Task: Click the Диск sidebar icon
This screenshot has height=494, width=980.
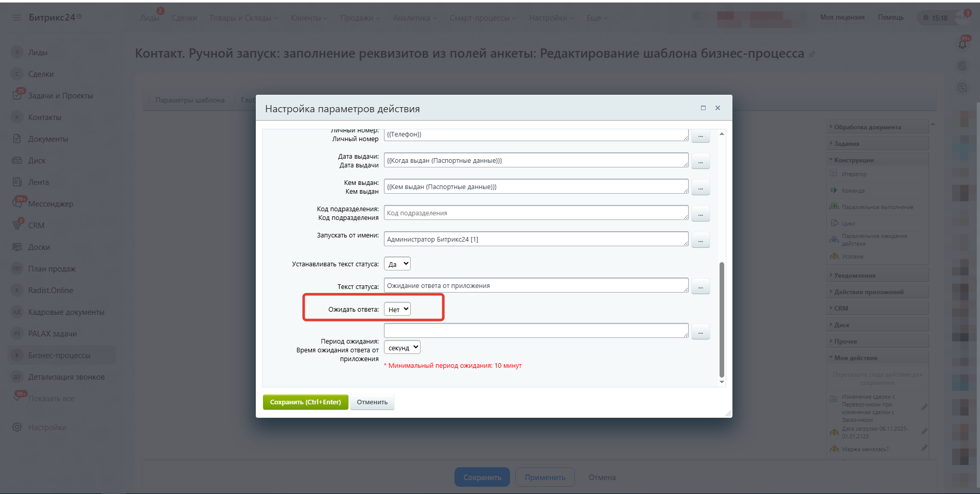Action: point(17,160)
